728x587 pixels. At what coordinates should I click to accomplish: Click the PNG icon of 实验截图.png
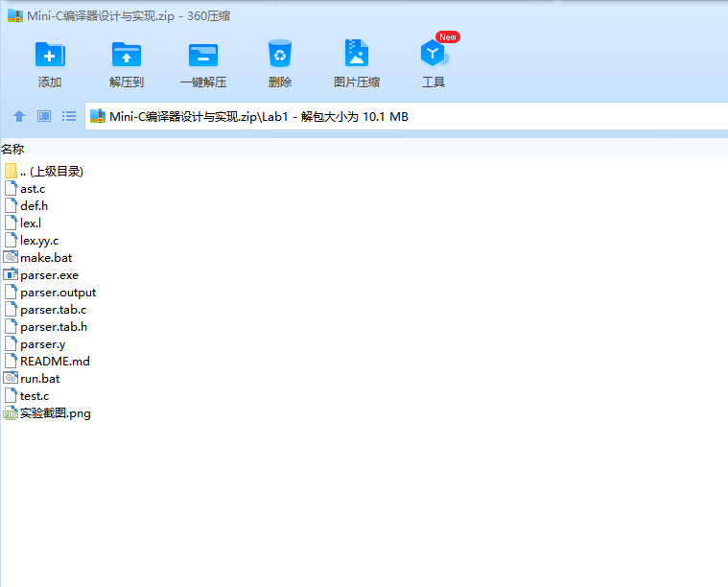(x=11, y=412)
